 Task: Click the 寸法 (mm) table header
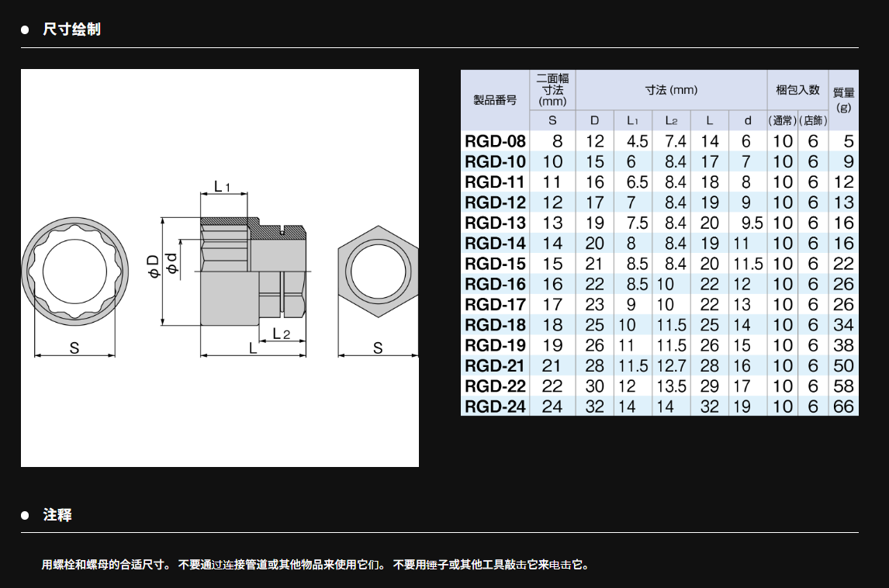pyautogui.click(x=671, y=90)
